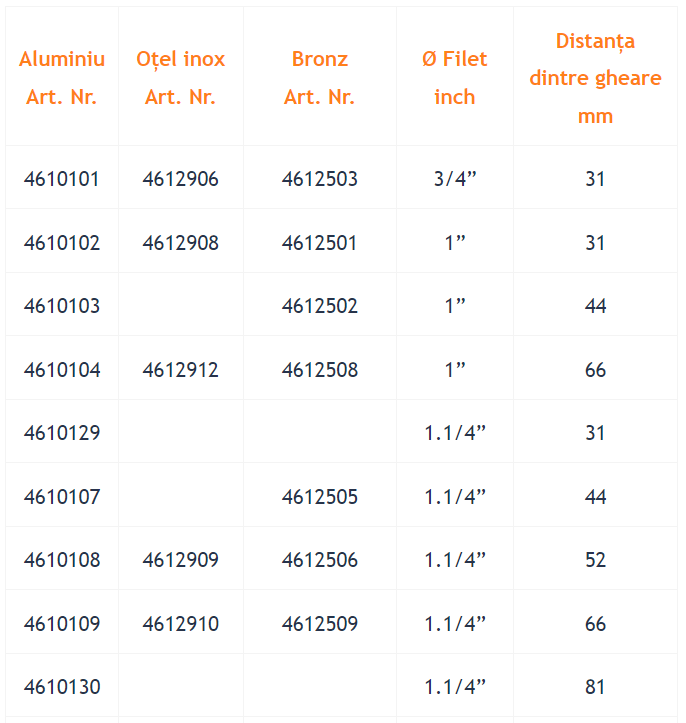This screenshot has width=686, height=723.
Task: Select the Oțel inox Art. Nr. header
Action: click(x=181, y=77)
